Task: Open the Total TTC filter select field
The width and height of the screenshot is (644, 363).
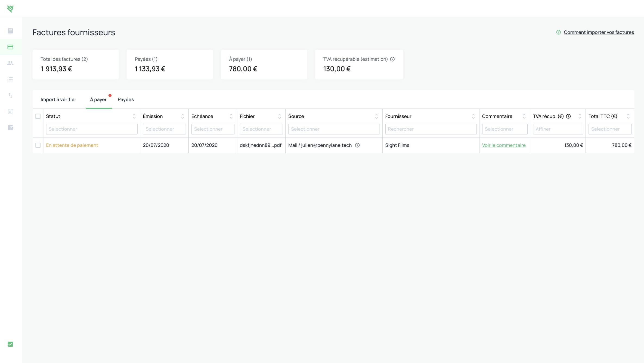Action: tap(610, 129)
